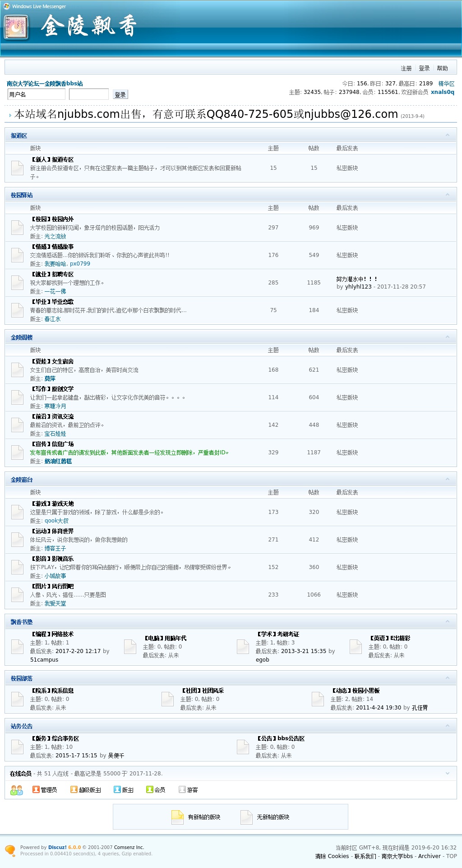Click forum icon beside 【英语】E出精彩

click(356, 647)
